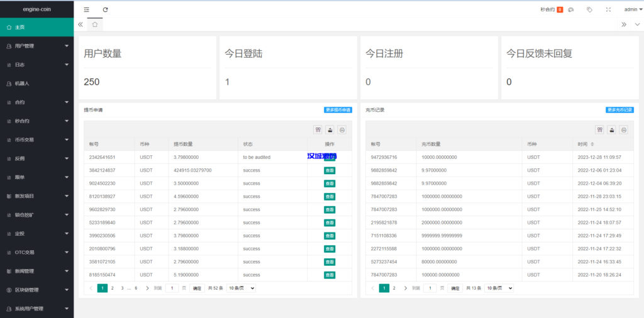Viewport: 644px width, 318px height.
Task: Click 查看 for account 9024502230
Action: pos(330,184)
